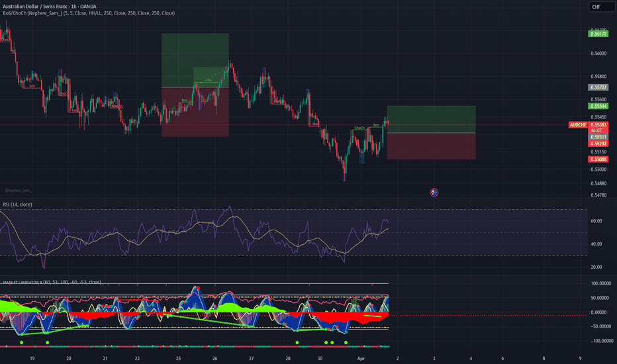Image resolution: width=617 pixels, height=364 pixels.
Task: Click the economic event flag icon on chart
Action: point(434,193)
